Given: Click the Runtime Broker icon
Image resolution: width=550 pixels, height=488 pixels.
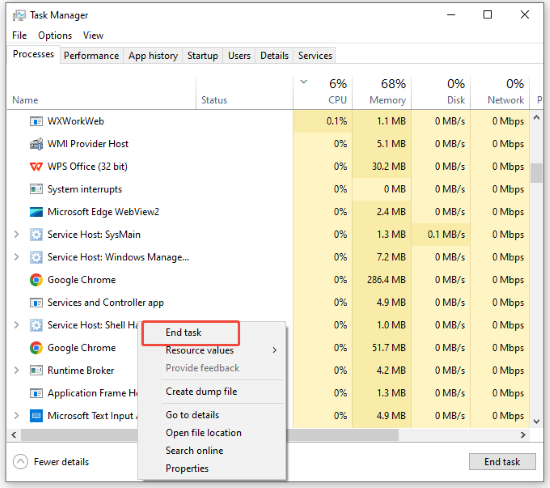Looking at the screenshot, I should 36,370.
